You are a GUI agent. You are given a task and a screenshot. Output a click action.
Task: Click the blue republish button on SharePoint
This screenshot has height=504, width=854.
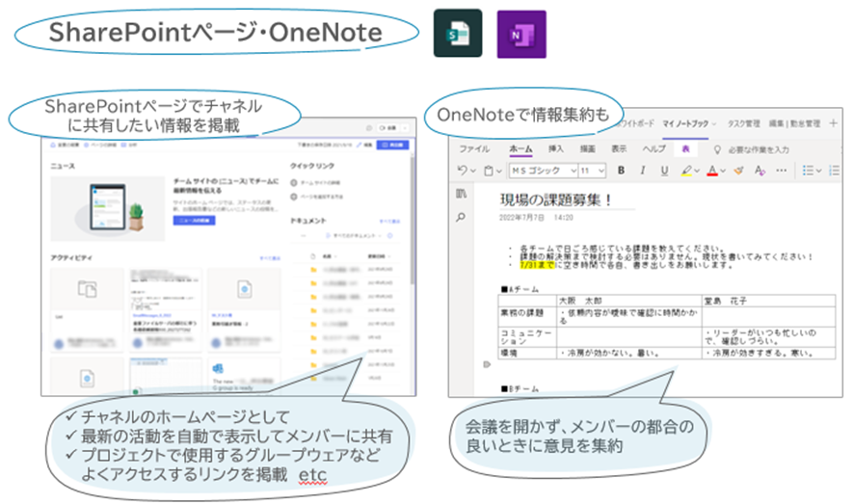click(x=392, y=146)
